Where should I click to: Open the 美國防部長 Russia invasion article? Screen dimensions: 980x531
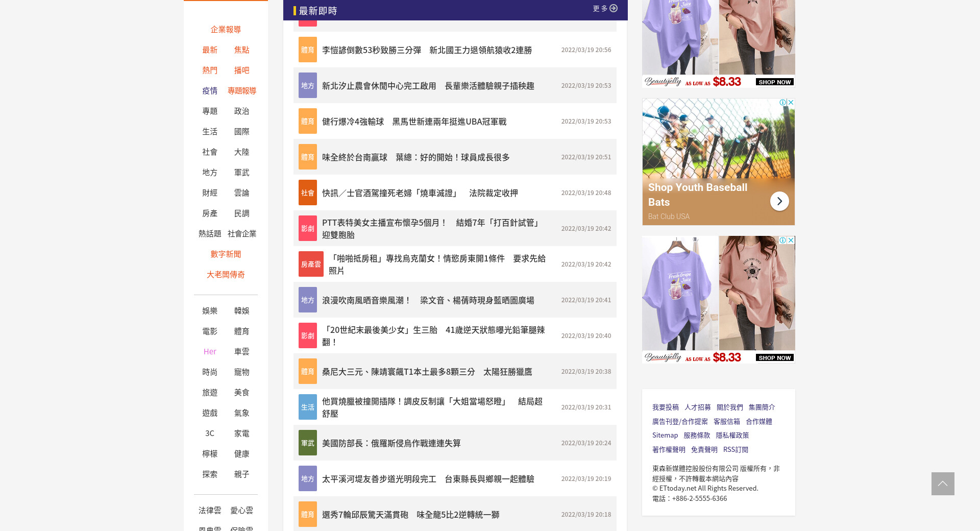391,443
